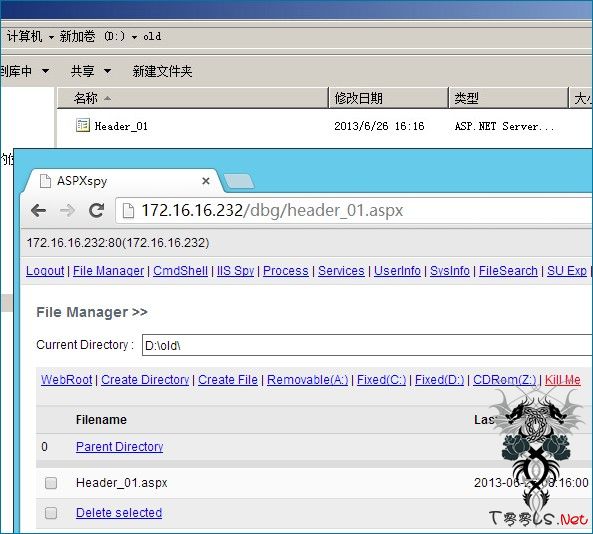This screenshot has width=593, height=534.
Task: Open Removable(A:) drive link
Action: coord(307,380)
